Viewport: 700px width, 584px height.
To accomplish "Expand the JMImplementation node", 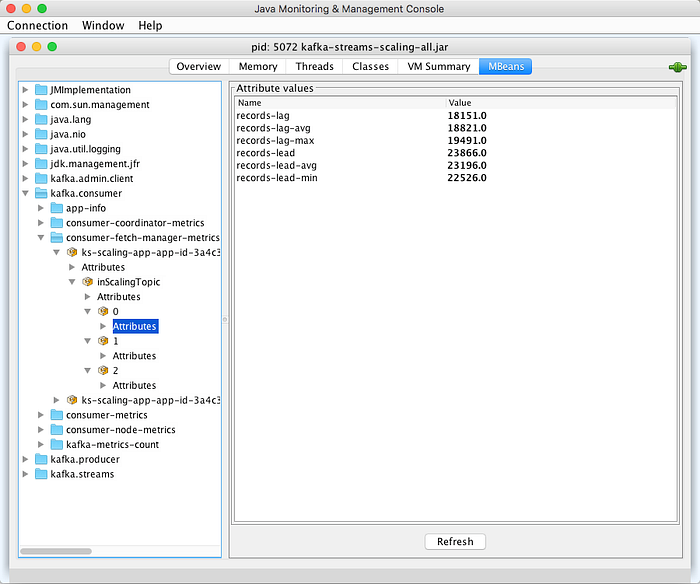I will [x=25, y=90].
